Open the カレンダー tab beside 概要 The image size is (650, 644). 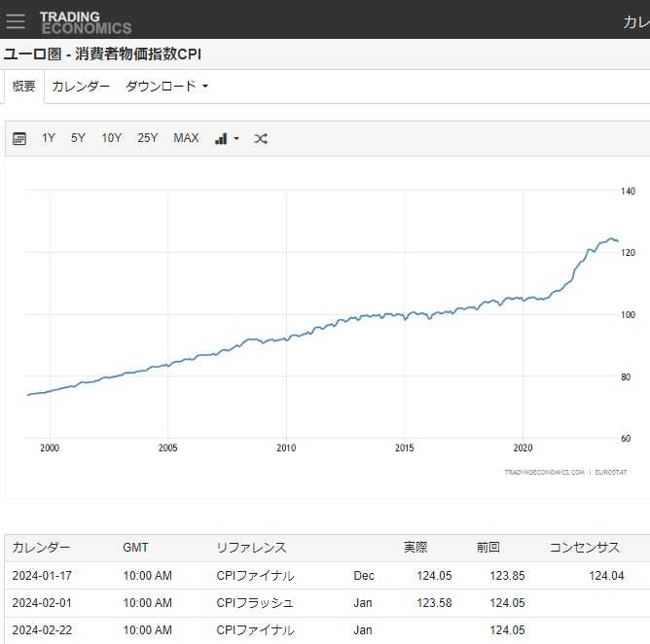pos(81,86)
